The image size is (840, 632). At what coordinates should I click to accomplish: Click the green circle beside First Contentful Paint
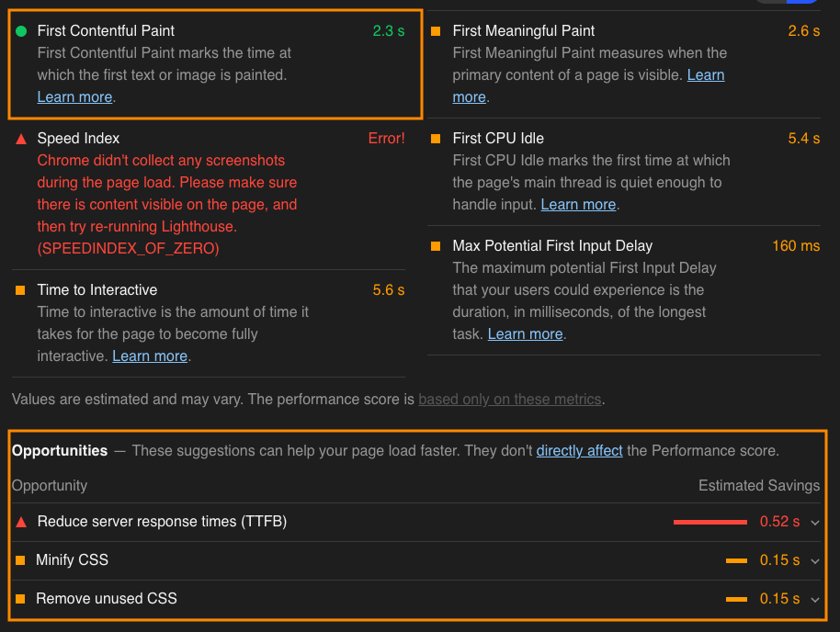pos(21,31)
